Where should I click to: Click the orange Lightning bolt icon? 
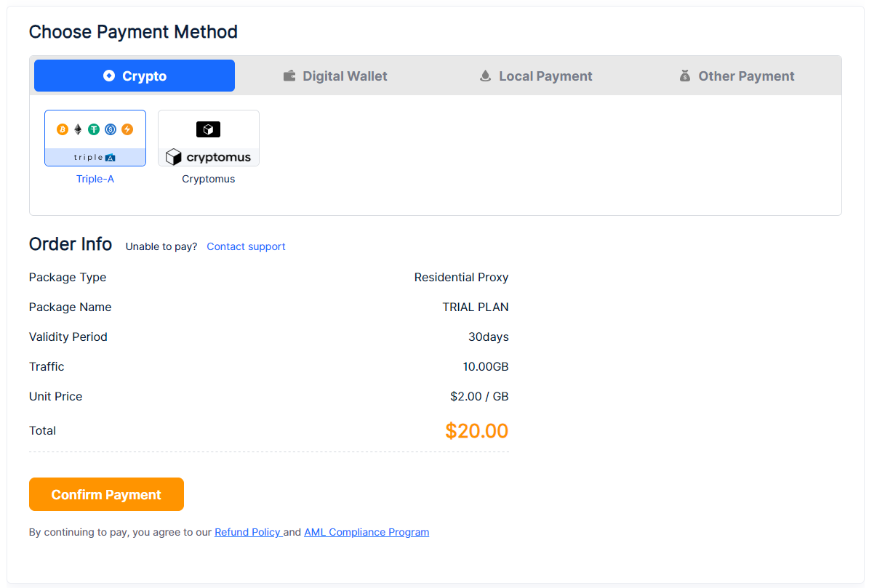click(127, 129)
